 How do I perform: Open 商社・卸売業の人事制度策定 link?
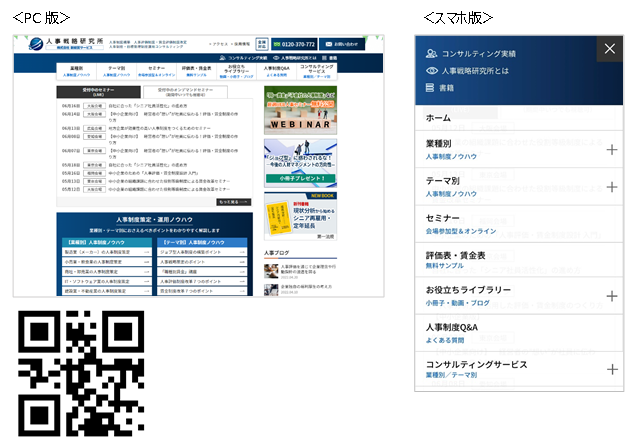point(107,272)
